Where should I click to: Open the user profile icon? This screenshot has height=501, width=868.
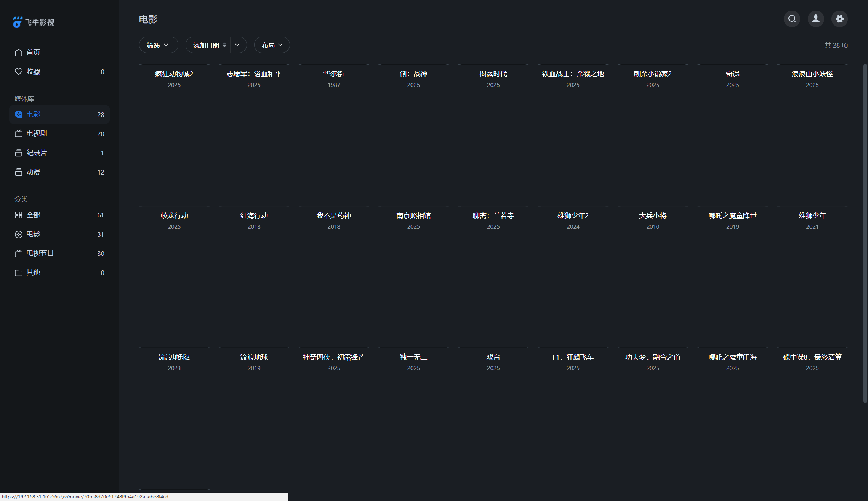point(815,19)
